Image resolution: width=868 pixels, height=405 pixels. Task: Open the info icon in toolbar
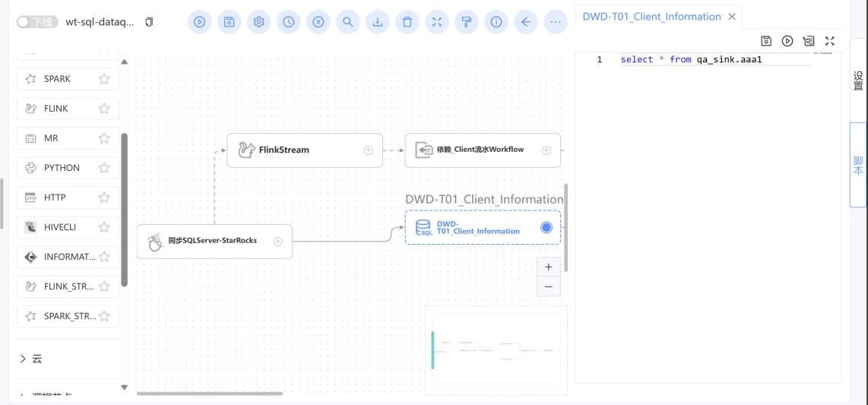pos(496,22)
